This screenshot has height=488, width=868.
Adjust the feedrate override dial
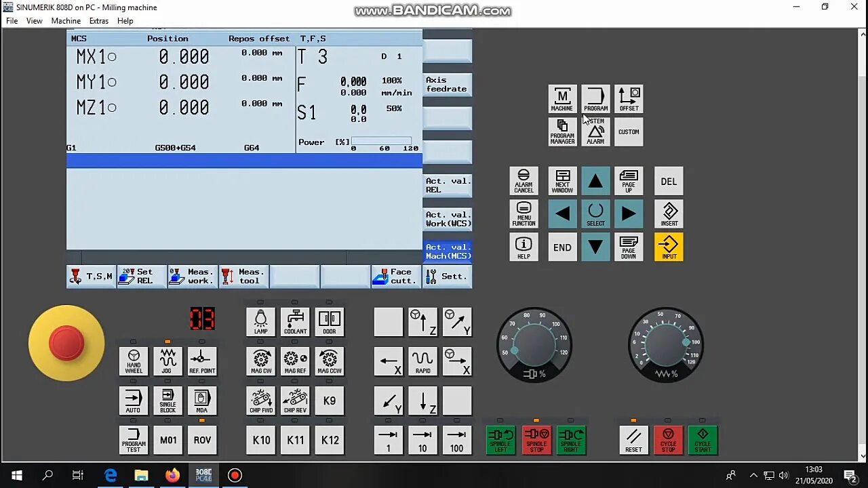(665, 344)
